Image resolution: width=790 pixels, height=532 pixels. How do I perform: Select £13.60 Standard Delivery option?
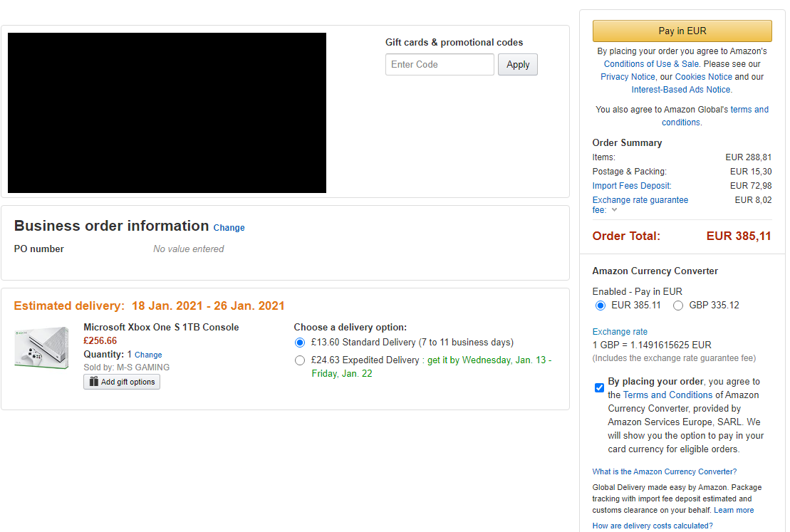[300, 343]
